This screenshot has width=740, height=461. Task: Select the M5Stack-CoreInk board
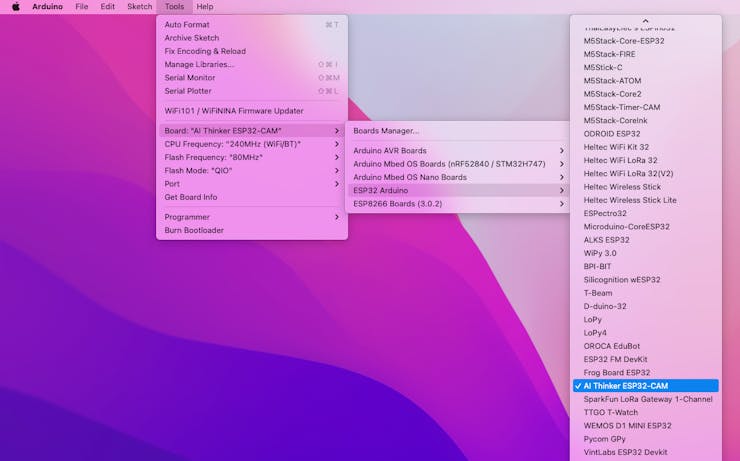pos(646,120)
